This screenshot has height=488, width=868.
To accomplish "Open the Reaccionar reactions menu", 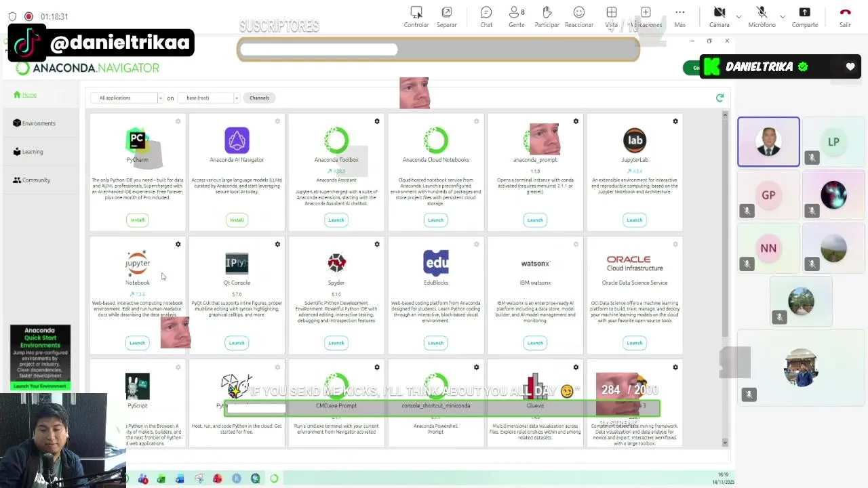I will pos(579,16).
